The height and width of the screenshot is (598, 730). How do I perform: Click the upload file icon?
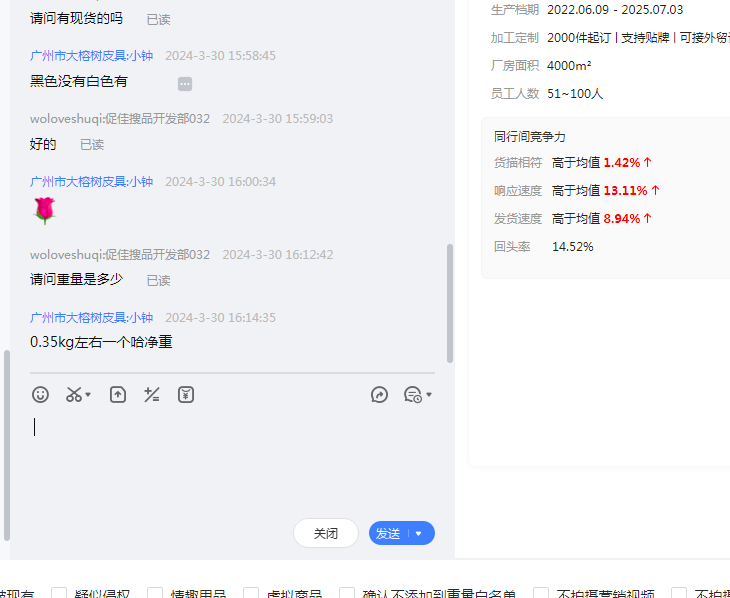(118, 395)
